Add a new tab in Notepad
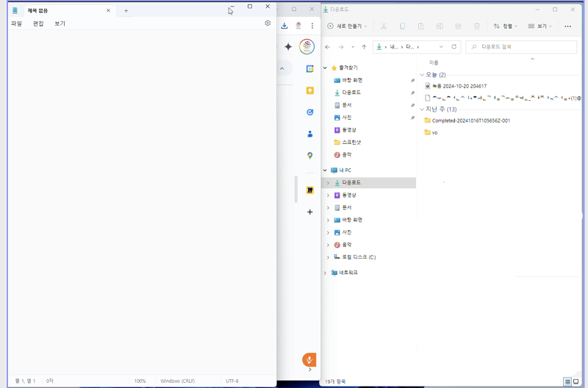588x388 pixels. 126,11
